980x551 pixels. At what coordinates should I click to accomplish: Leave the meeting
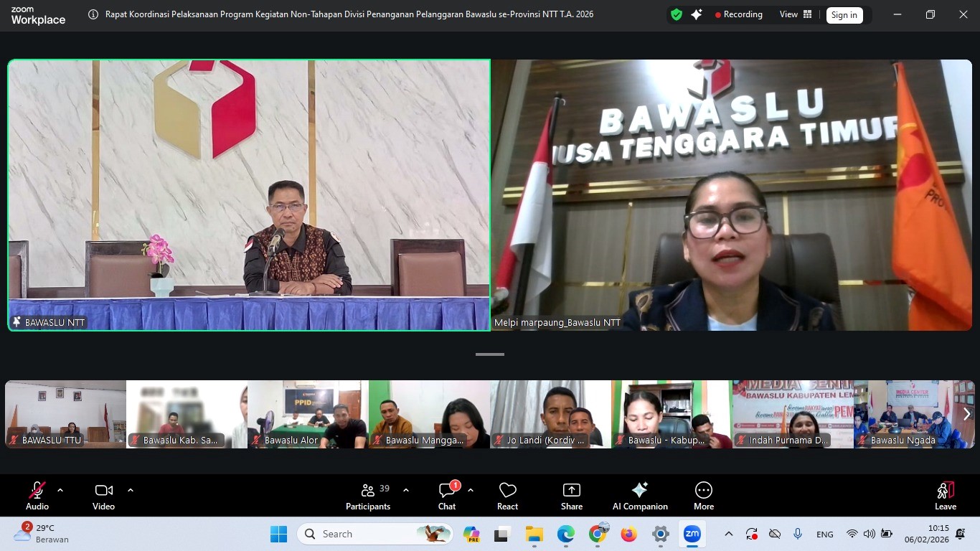click(x=946, y=496)
